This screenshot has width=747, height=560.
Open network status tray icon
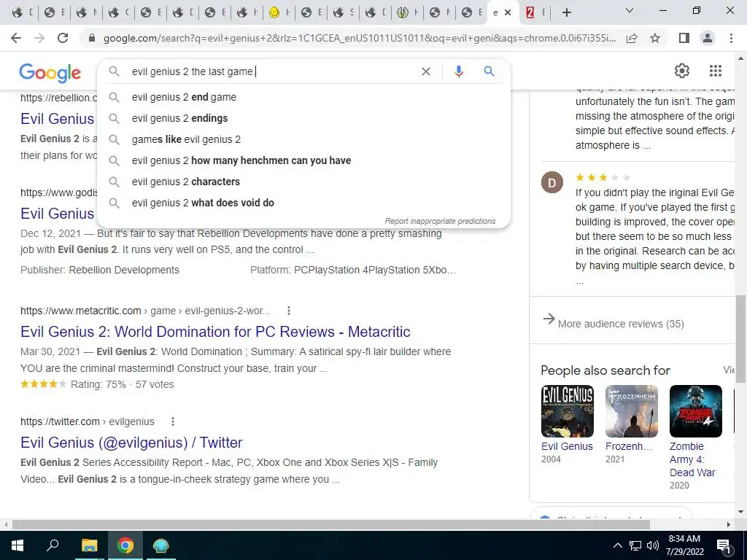coord(635,545)
